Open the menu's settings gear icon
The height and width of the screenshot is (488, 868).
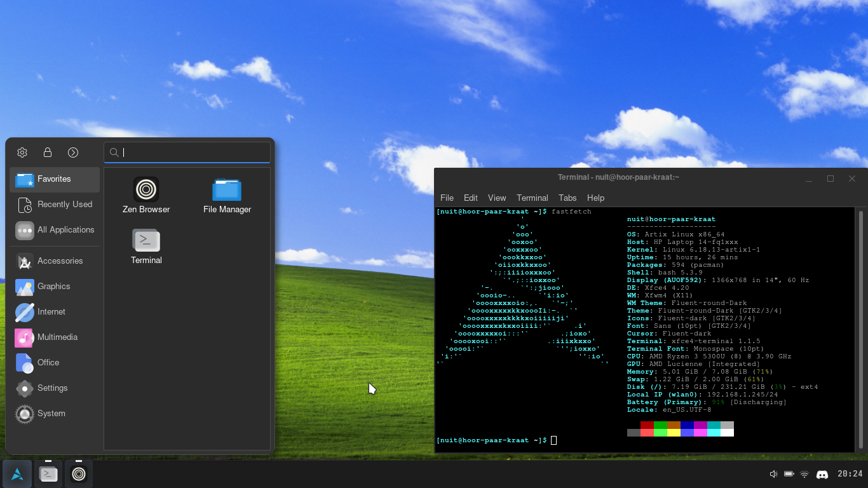point(22,152)
